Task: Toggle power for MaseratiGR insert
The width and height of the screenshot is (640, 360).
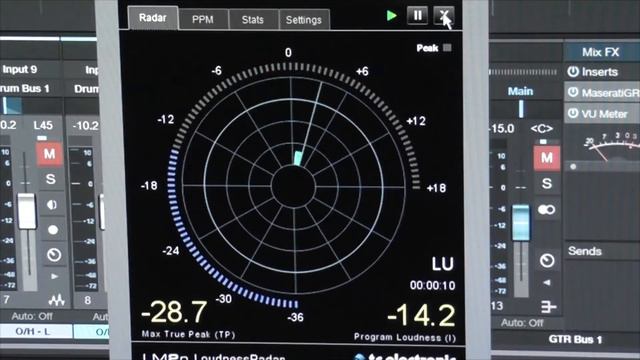Action: pyautogui.click(x=573, y=92)
